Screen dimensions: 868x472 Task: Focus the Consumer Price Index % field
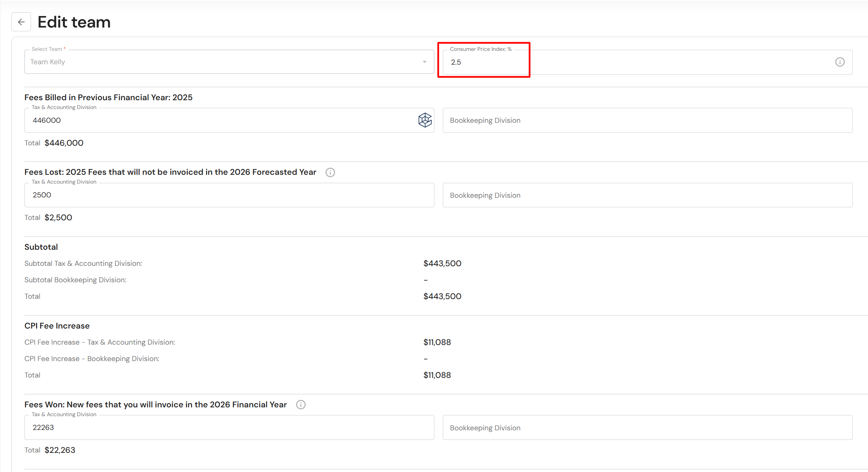pyautogui.click(x=635, y=62)
